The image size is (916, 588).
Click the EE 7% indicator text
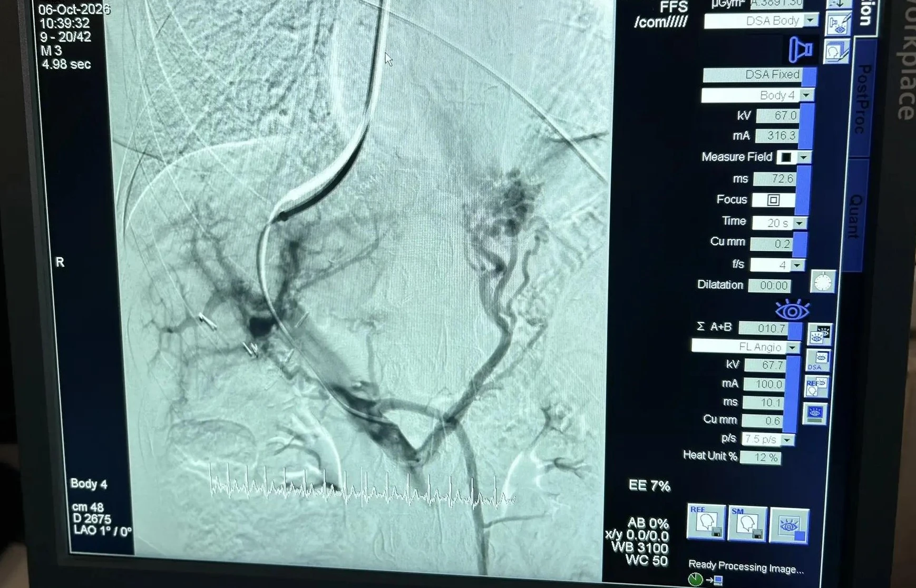coord(649,485)
